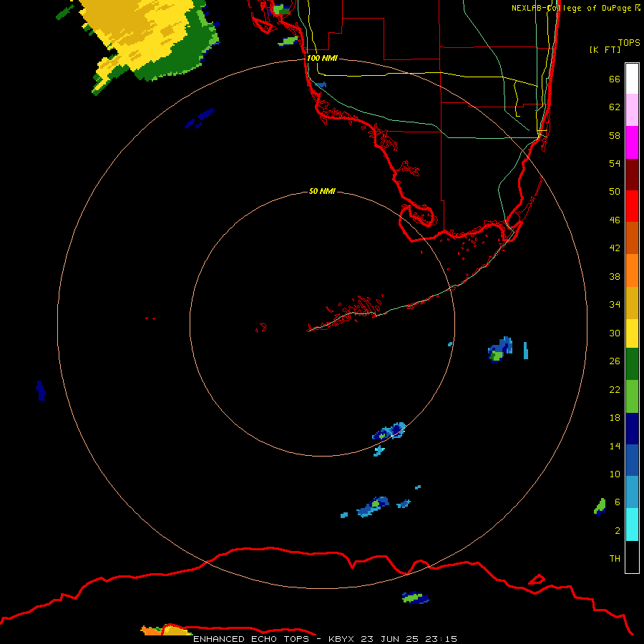Pick the sky blue legend swatch
The width and height of the screenshot is (644, 644).
[x=632, y=492]
